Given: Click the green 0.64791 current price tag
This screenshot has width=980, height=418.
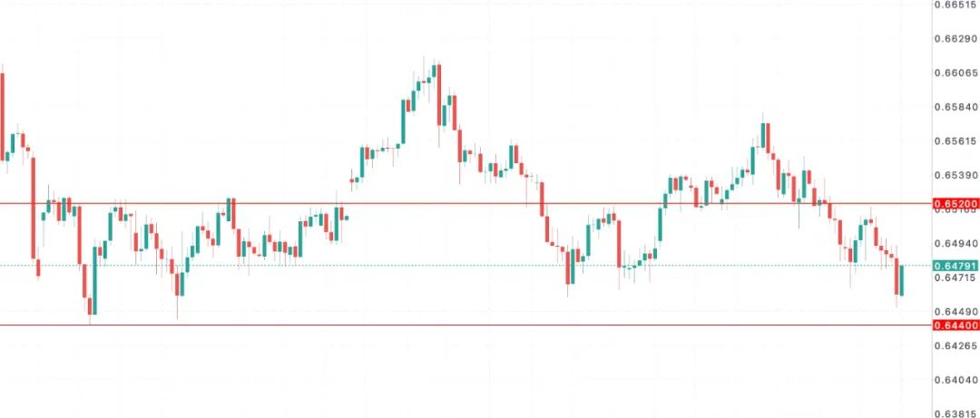Looking at the screenshot, I should [x=955, y=266].
